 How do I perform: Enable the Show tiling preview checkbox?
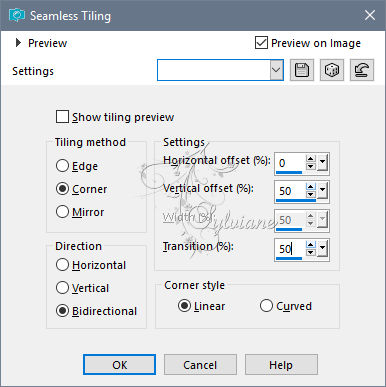(x=62, y=117)
